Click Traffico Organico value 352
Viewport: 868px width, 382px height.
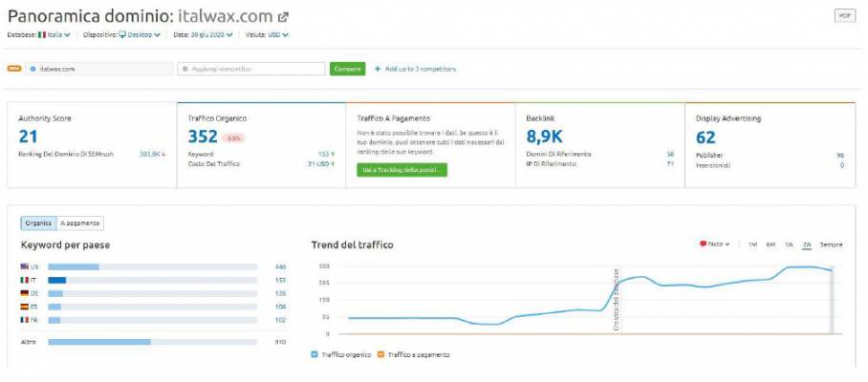point(203,137)
